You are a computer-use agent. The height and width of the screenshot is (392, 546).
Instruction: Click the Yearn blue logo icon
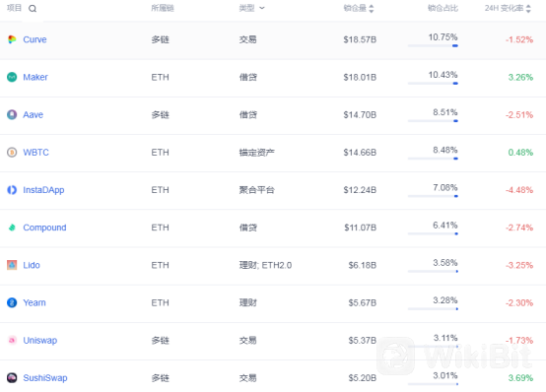[12, 302]
